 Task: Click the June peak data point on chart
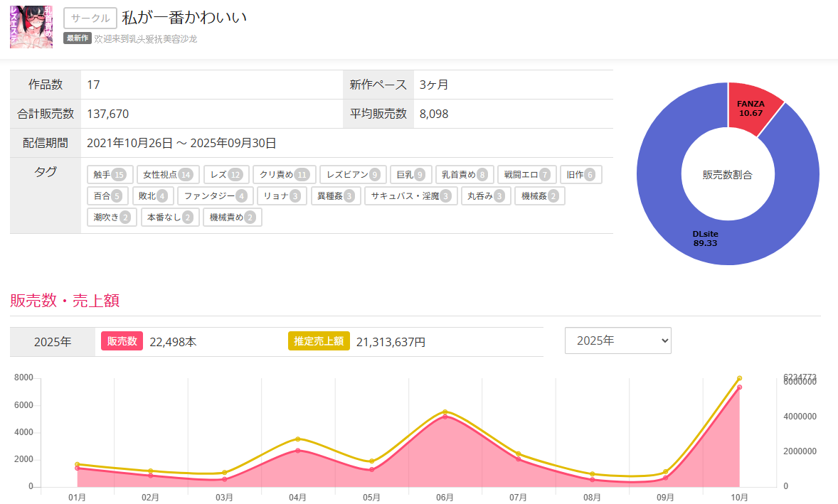(445, 417)
